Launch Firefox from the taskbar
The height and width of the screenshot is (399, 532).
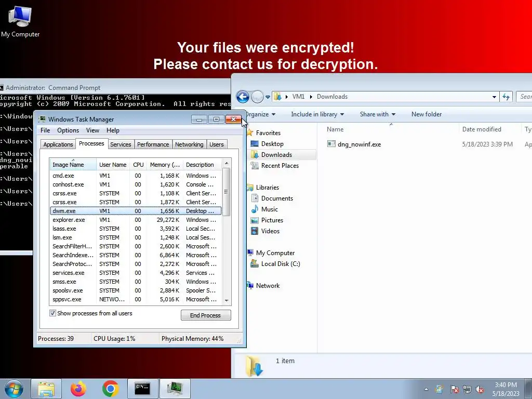click(78, 389)
